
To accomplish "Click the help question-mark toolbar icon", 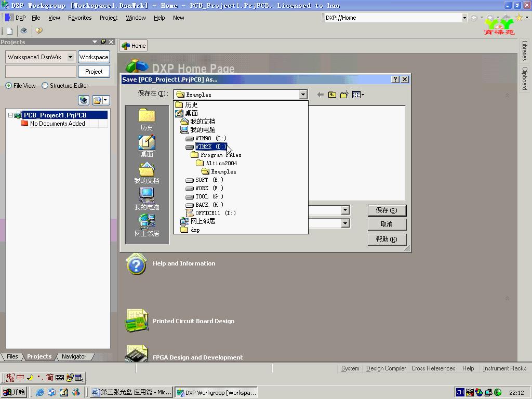I will [x=38, y=31].
